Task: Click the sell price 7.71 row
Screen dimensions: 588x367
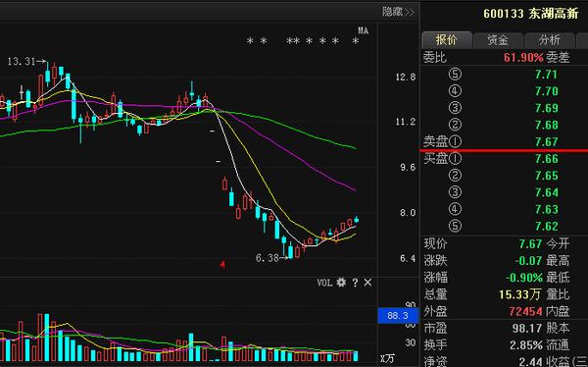Action: click(x=504, y=75)
